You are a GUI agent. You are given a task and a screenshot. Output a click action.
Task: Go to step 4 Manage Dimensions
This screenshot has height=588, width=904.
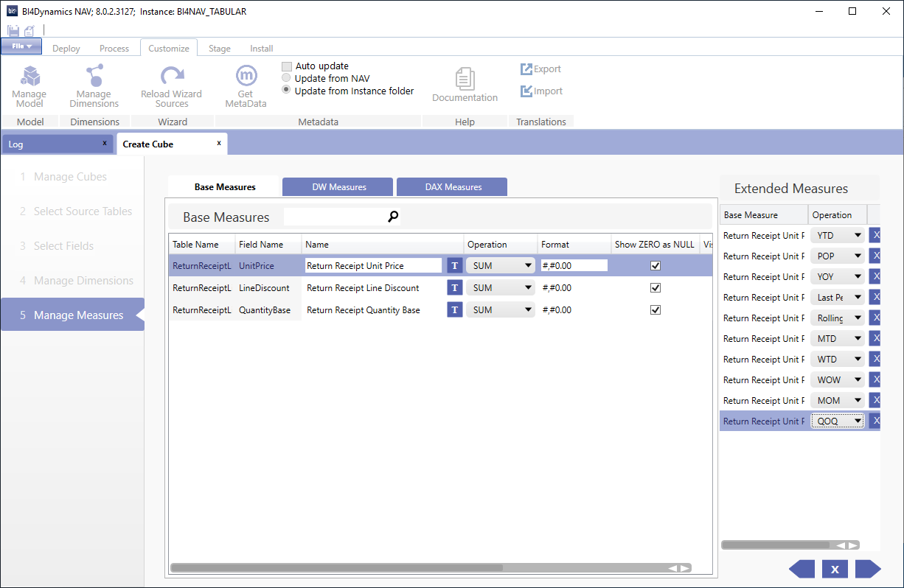coord(72,281)
